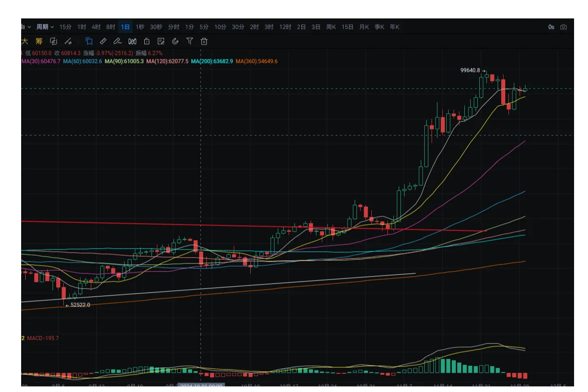Delete drawings with the trash icon
This screenshot has width=588, height=392.
[204, 41]
